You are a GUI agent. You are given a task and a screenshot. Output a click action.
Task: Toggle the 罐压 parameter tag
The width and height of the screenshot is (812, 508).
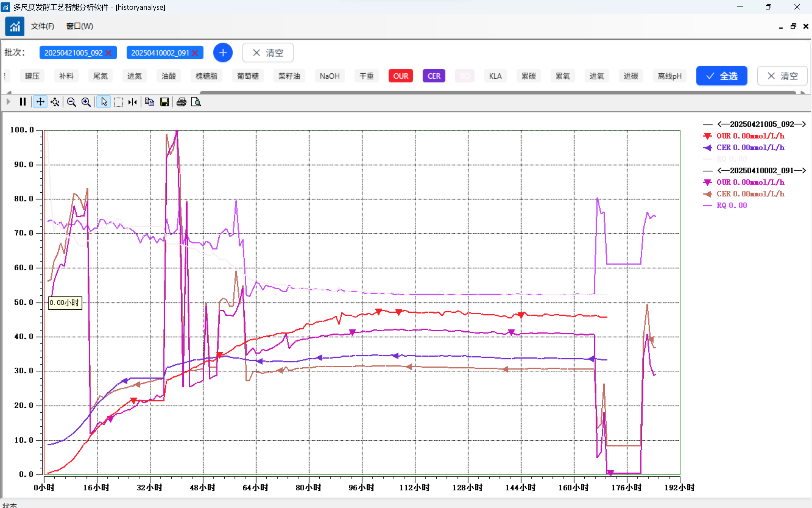(32, 76)
